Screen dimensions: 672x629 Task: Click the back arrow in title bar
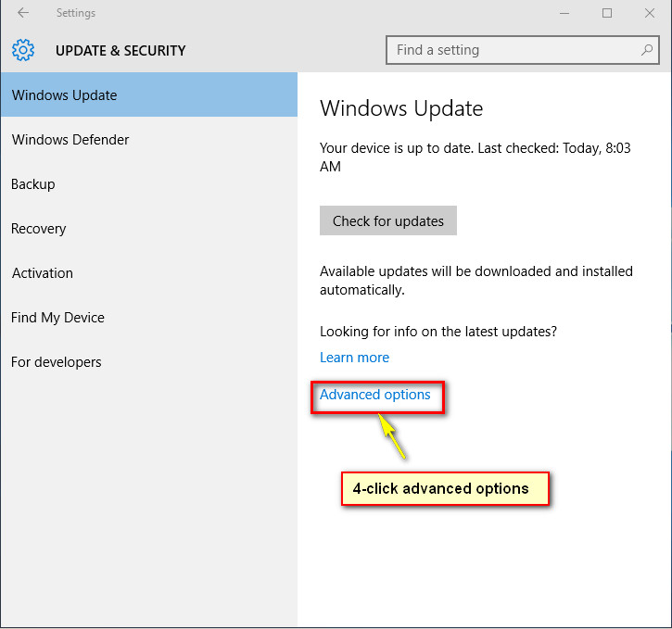pyautogui.click(x=23, y=13)
